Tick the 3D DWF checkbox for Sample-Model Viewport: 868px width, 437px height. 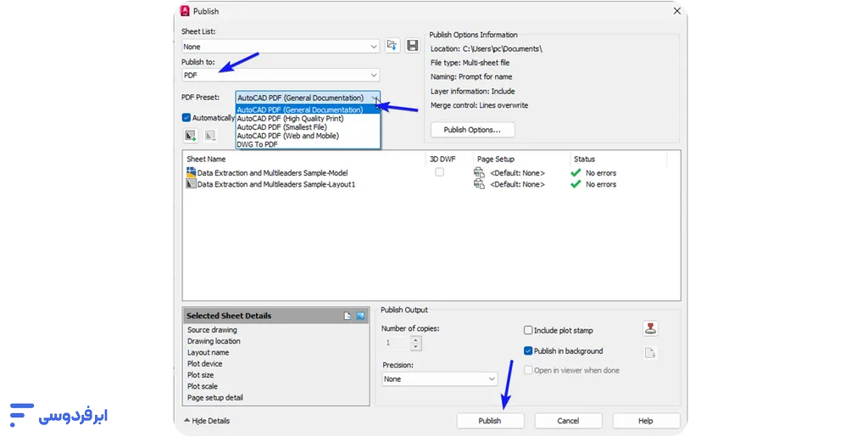440,172
